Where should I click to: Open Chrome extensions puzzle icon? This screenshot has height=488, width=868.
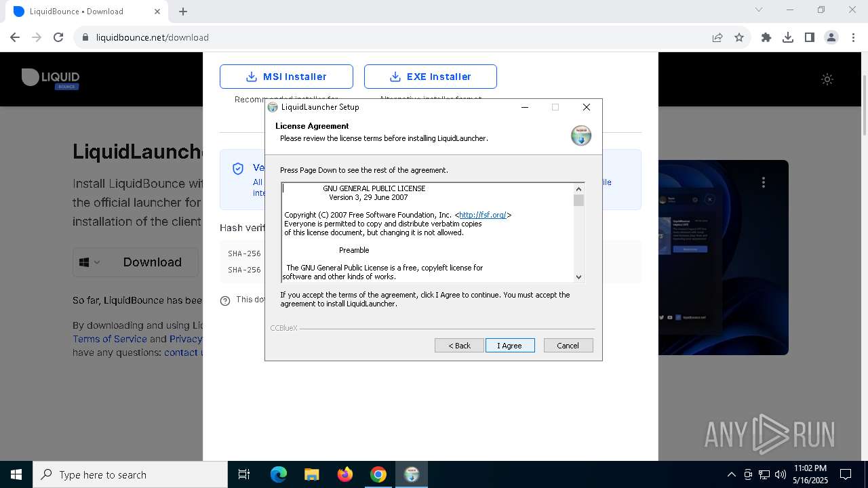766,37
